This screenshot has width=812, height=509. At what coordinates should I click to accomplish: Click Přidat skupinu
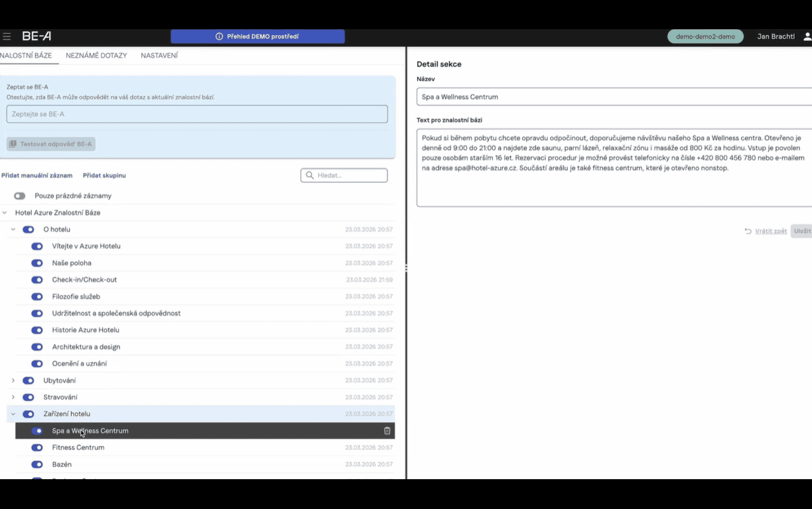[104, 176]
